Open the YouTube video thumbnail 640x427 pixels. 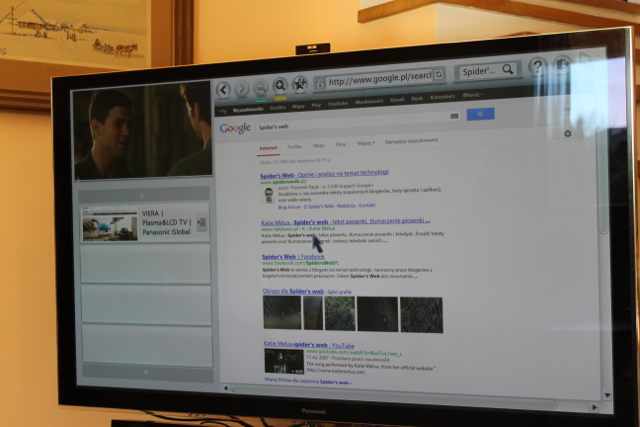[x=284, y=361]
